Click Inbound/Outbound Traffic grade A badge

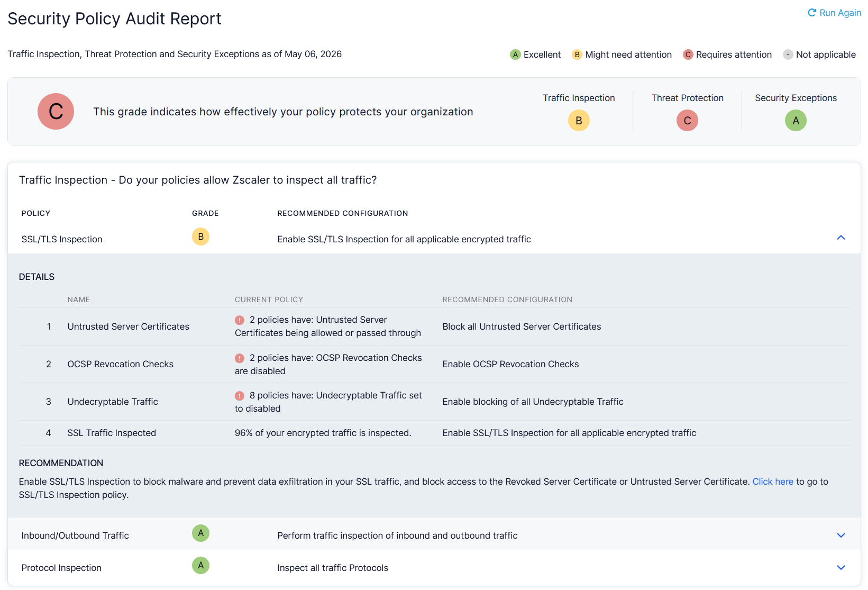coord(200,533)
